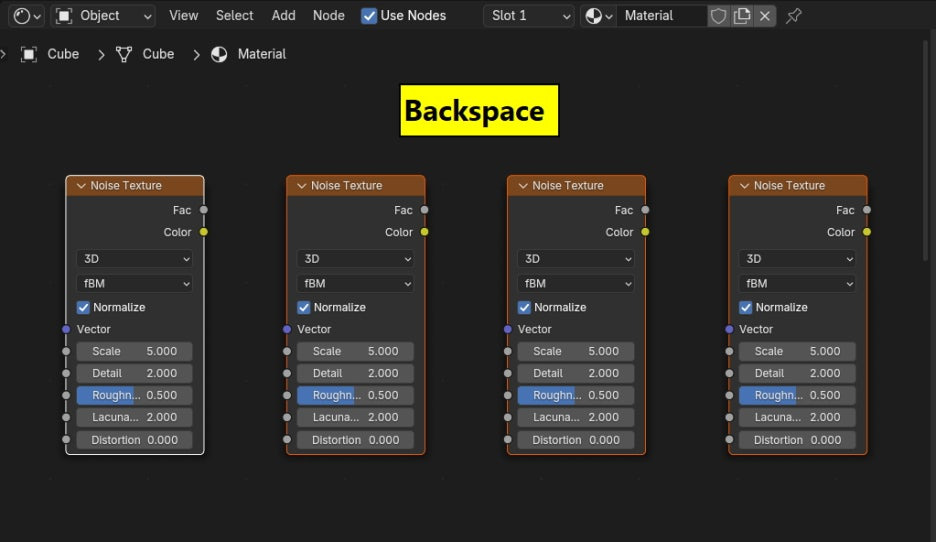Image resolution: width=936 pixels, height=542 pixels.
Task: Unlink the material with the X icon
Action: coord(765,16)
